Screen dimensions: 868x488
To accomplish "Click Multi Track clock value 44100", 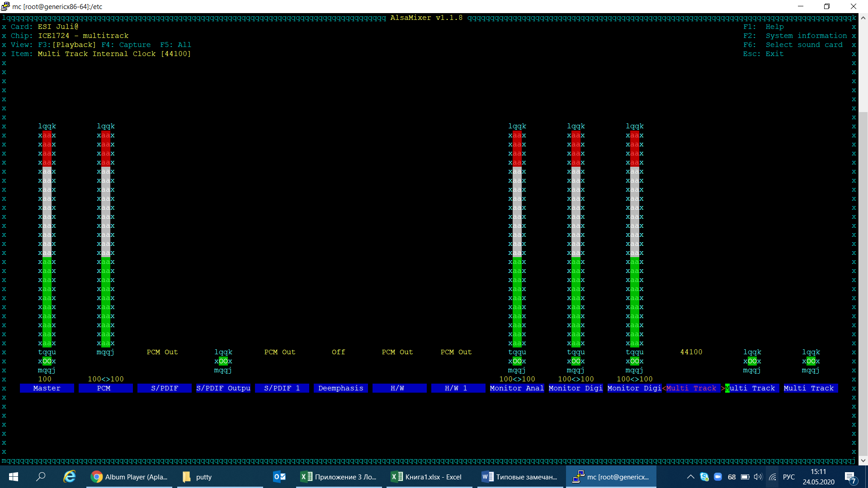I will coord(691,352).
